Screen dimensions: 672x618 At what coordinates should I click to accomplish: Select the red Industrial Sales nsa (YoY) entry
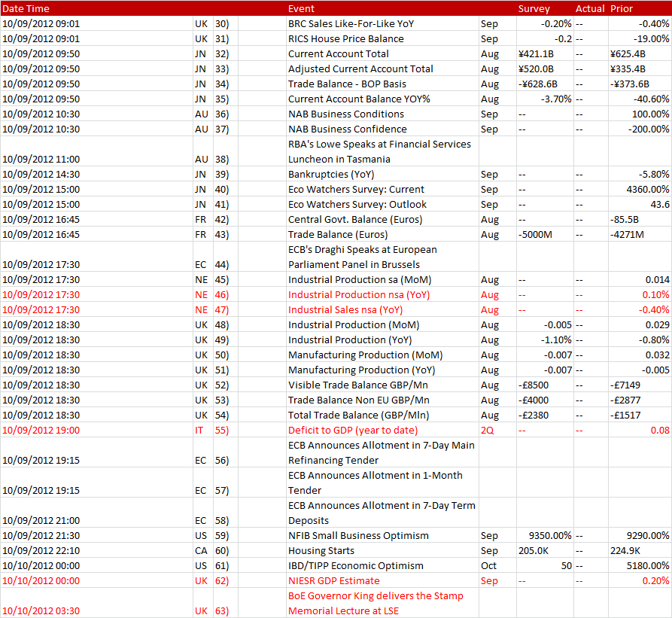point(345,309)
